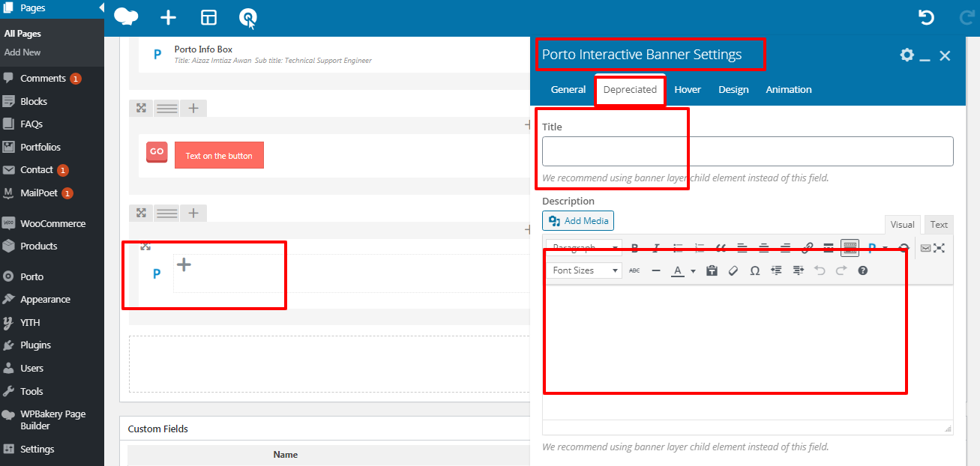Decrease indent in editor
This screenshot has width=980, height=466.
point(777,270)
